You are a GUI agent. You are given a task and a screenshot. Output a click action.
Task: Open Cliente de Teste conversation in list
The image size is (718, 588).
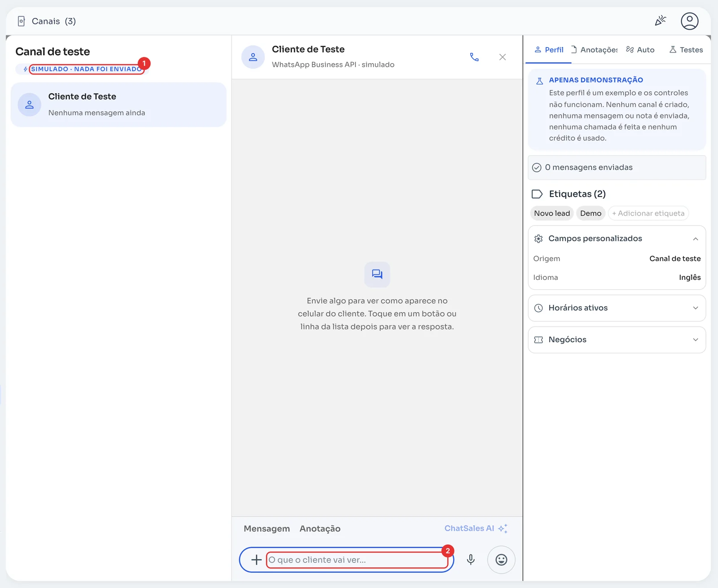click(x=118, y=105)
